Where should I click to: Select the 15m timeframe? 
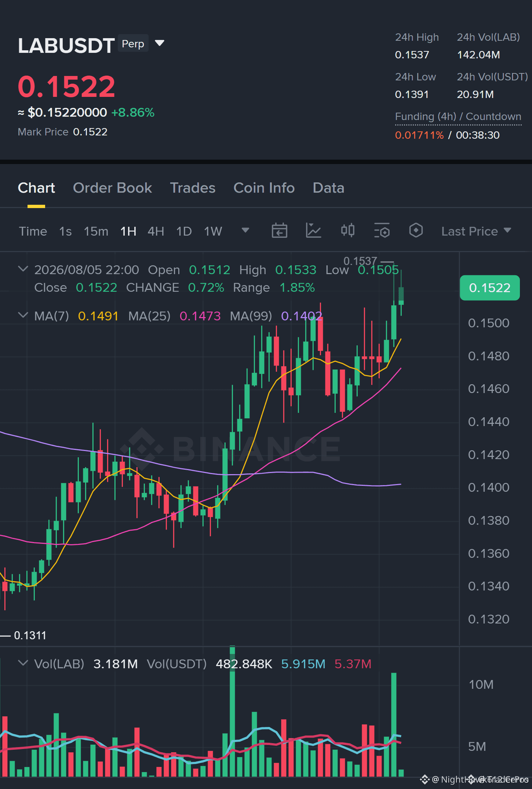pyautogui.click(x=96, y=231)
